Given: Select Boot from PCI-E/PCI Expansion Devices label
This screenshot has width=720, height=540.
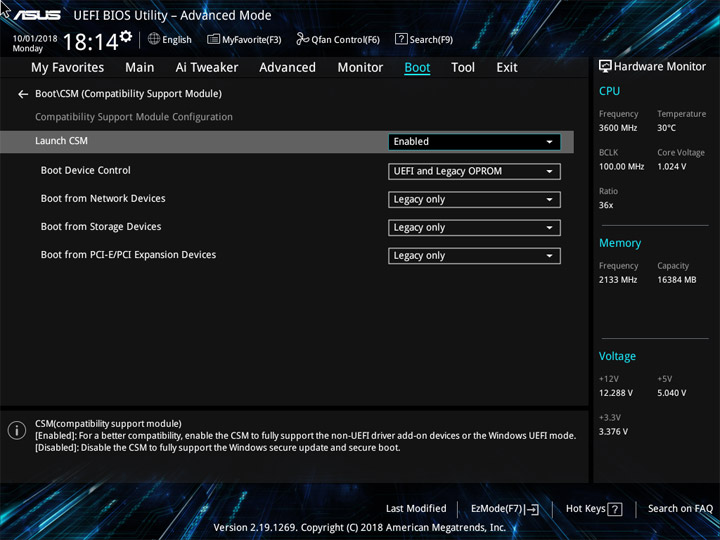Looking at the screenshot, I should pos(128,255).
